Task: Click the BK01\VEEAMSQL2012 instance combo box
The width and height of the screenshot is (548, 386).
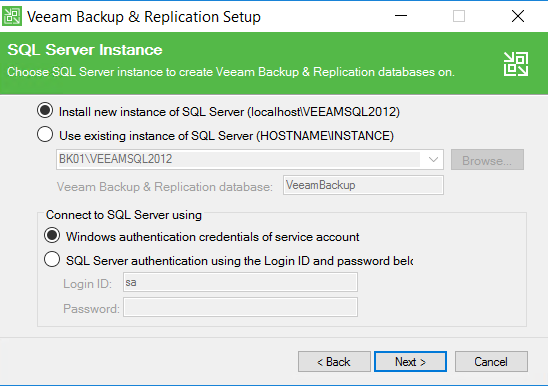Action: [250, 159]
